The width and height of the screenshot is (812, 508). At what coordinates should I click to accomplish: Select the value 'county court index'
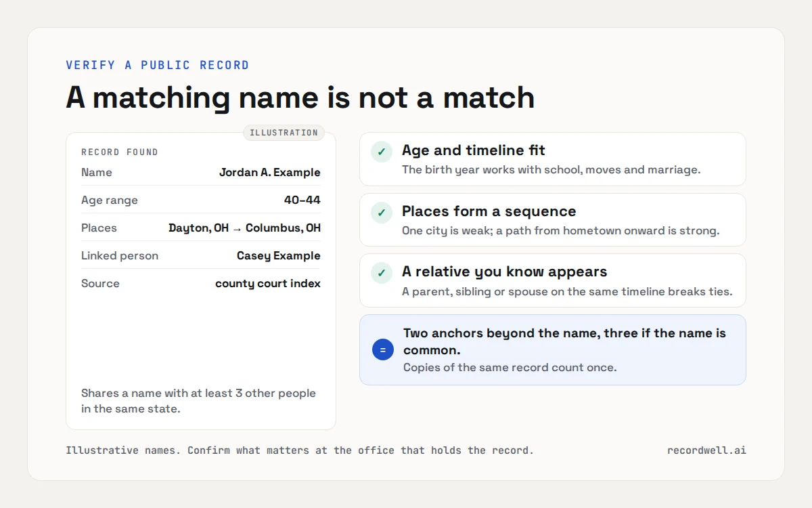point(268,284)
